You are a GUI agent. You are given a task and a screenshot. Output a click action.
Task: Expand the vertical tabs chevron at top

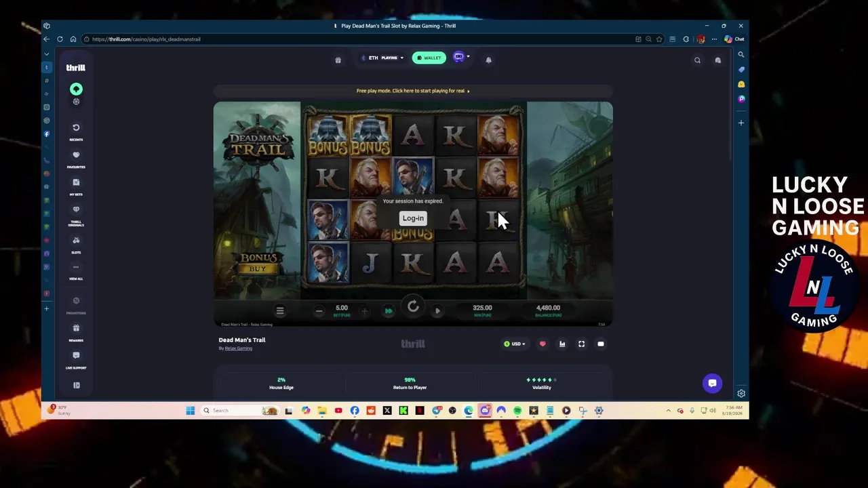pos(47,54)
